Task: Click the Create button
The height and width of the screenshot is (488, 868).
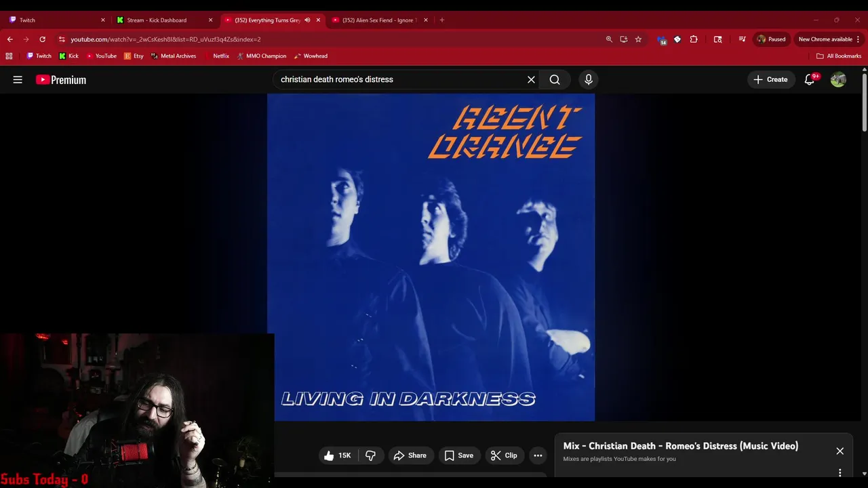Action: 772,79
